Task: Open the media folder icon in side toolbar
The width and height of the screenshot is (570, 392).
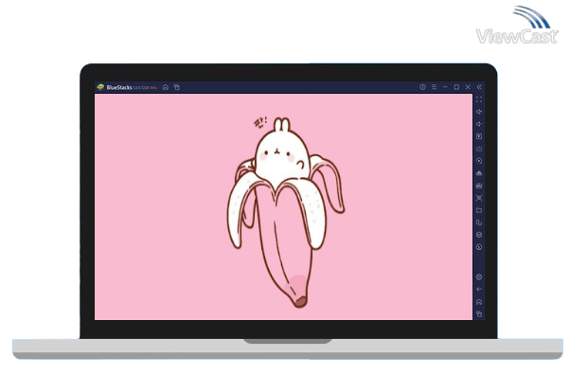Action: 479,210
